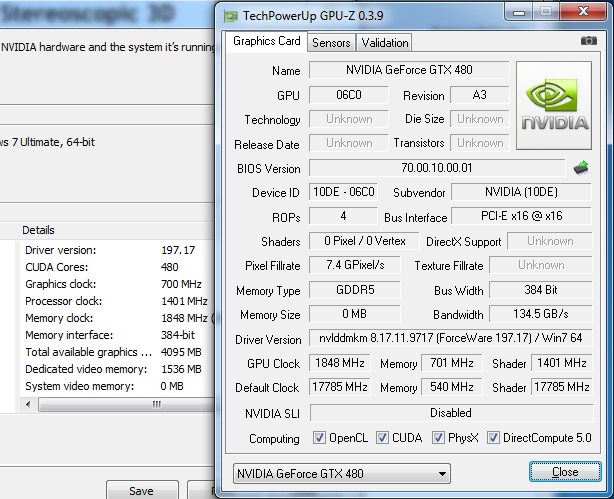The image size is (614, 499).
Task: Click the Subvendor field NVIDIA (10DE)
Action: [521, 192]
